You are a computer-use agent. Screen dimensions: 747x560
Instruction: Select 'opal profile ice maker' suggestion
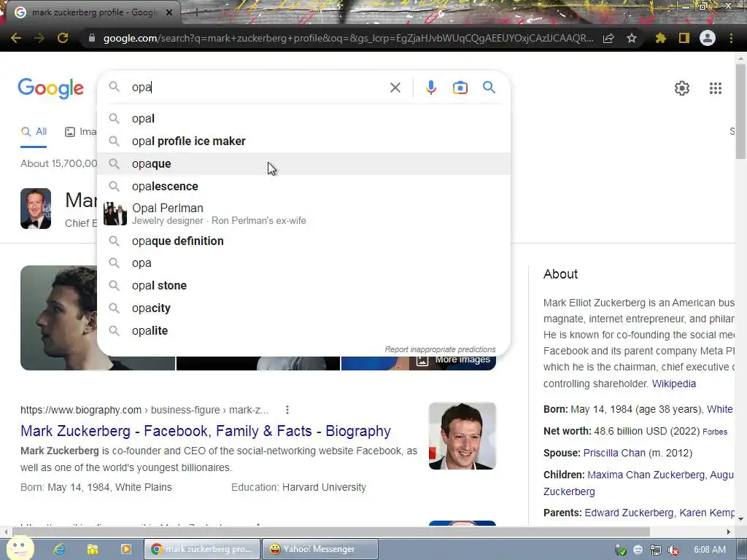[303, 141]
